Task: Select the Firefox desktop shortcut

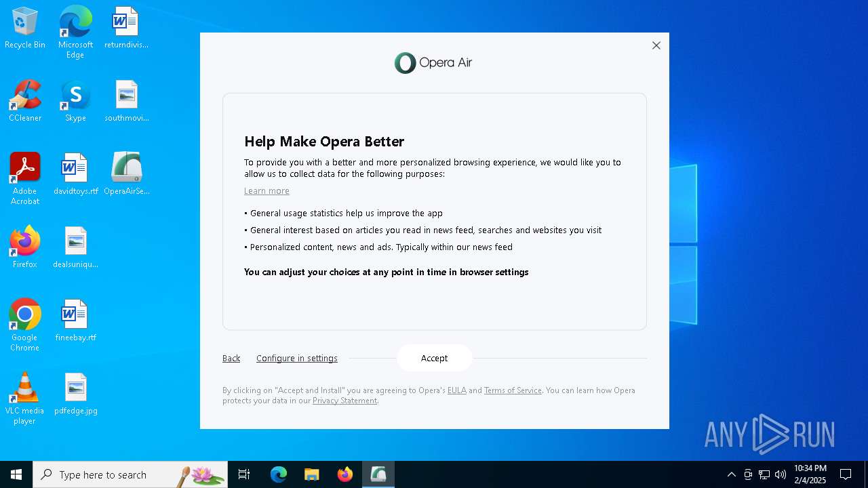Action: (25, 247)
